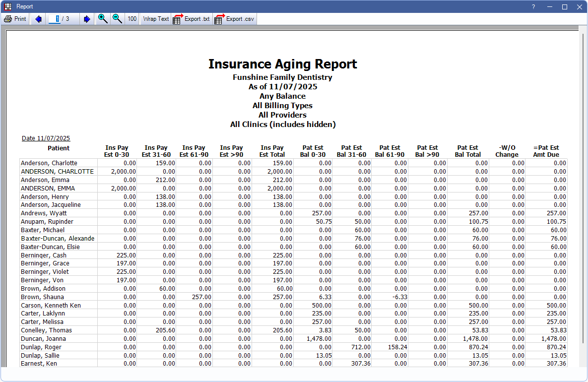Select Dunlap, Roger amount due 870.24

(556, 347)
